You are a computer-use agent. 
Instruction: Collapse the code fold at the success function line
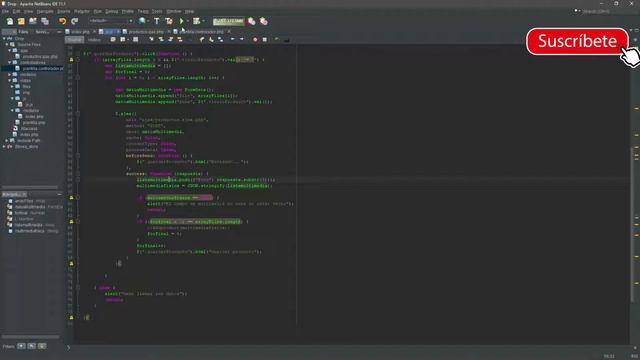pos(78,173)
